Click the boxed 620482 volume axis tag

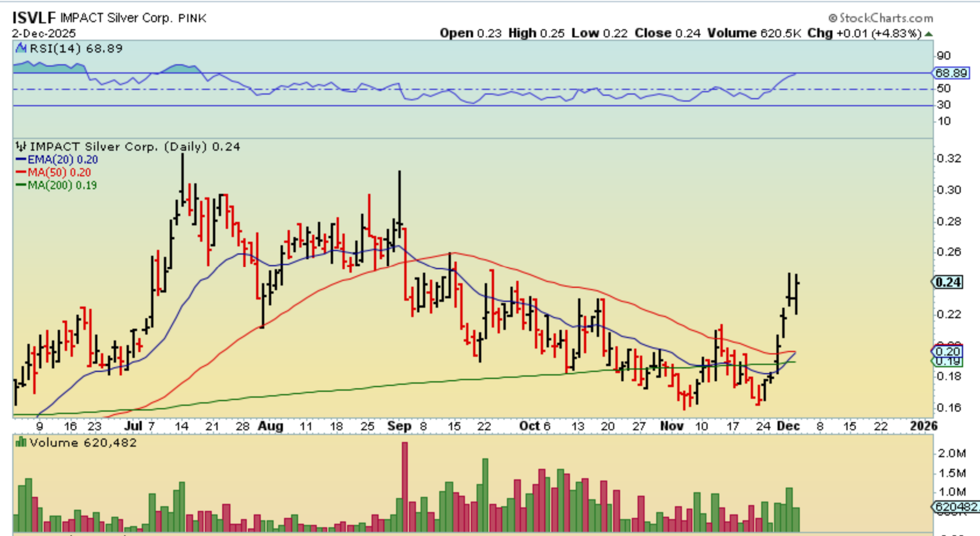[x=956, y=507]
